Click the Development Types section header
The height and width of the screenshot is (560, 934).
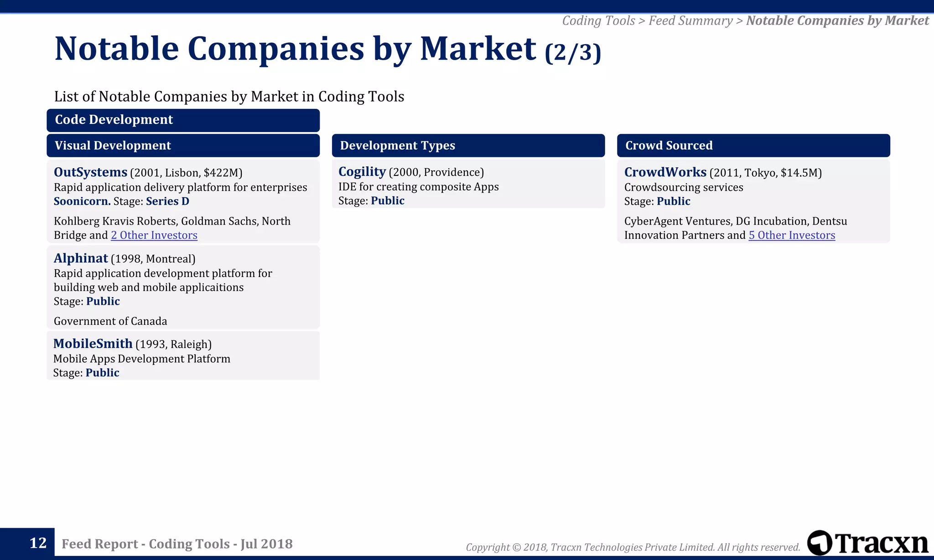pyautogui.click(x=468, y=145)
